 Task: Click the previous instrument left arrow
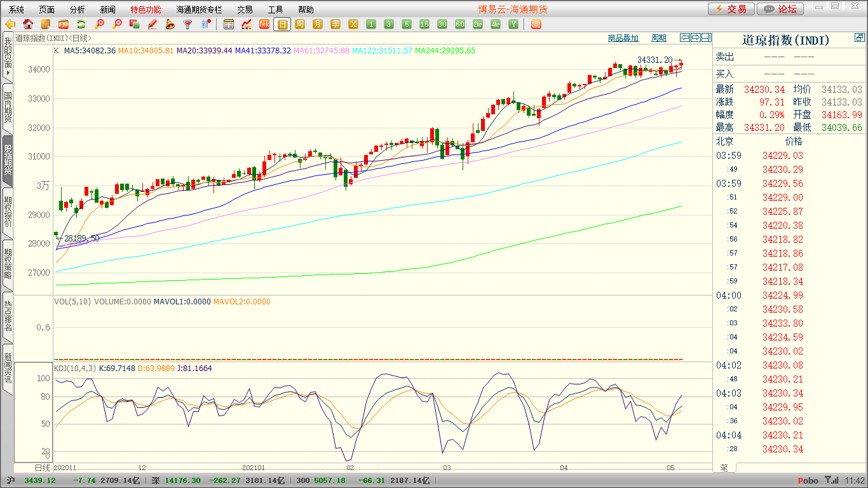tap(685, 37)
